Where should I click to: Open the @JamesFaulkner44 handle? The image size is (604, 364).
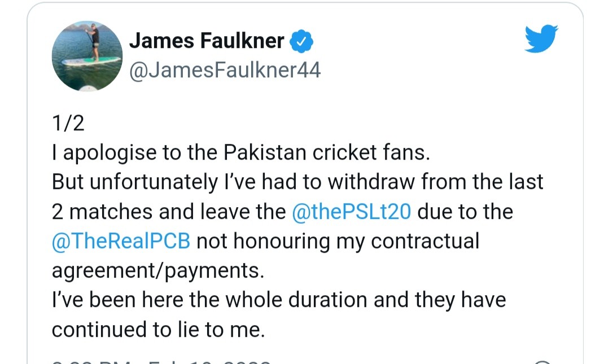coord(225,70)
